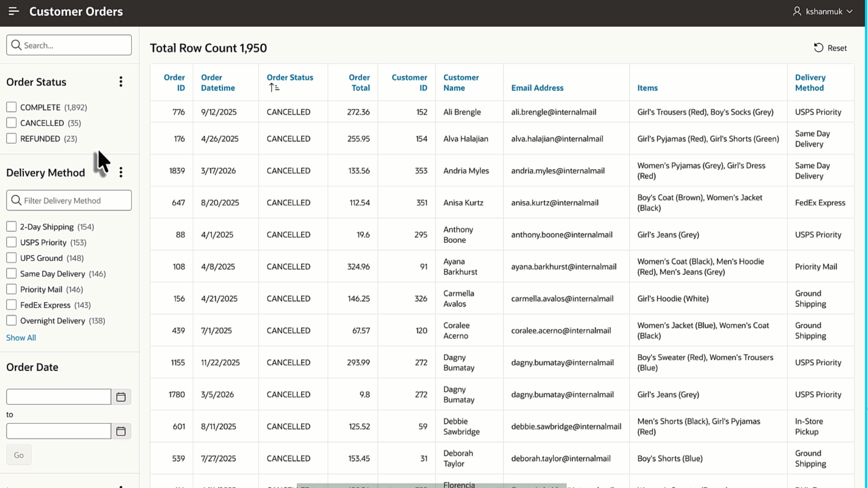The image size is (868, 488).
Task: Check the UPS Ground option
Action: coord(11,258)
